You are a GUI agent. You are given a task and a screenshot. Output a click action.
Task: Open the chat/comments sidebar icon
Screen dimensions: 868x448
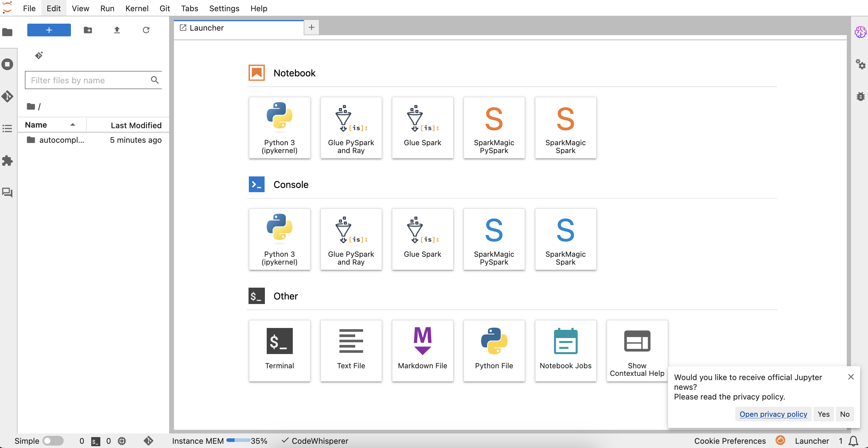[7, 192]
